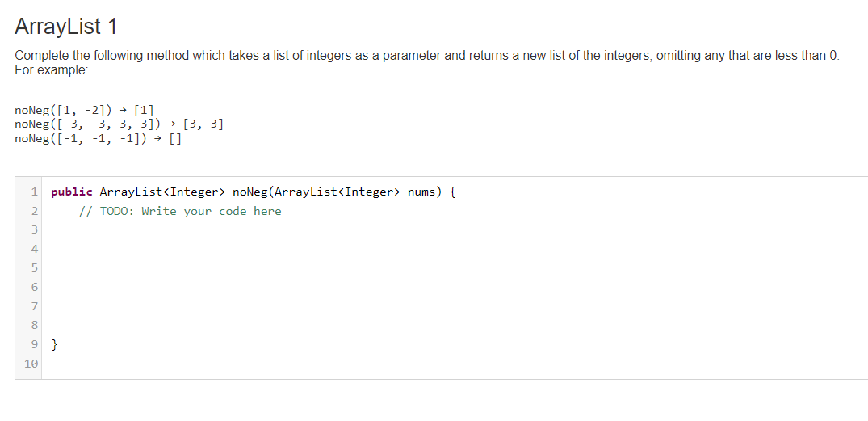Click line number 8 in gutter

(x=35, y=326)
